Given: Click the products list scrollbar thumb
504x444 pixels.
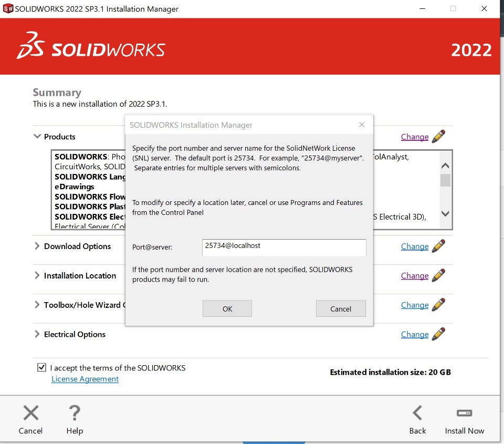Looking at the screenshot, I should [445, 180].
